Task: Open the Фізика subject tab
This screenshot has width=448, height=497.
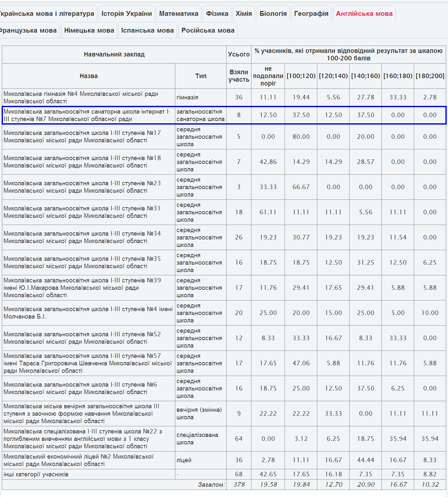Action: (x=217, y=14)
